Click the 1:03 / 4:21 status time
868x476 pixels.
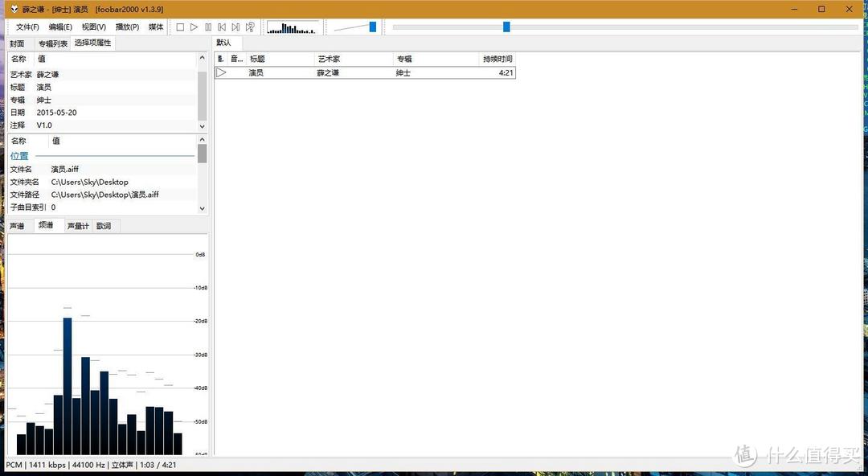[x=158, y=465]
